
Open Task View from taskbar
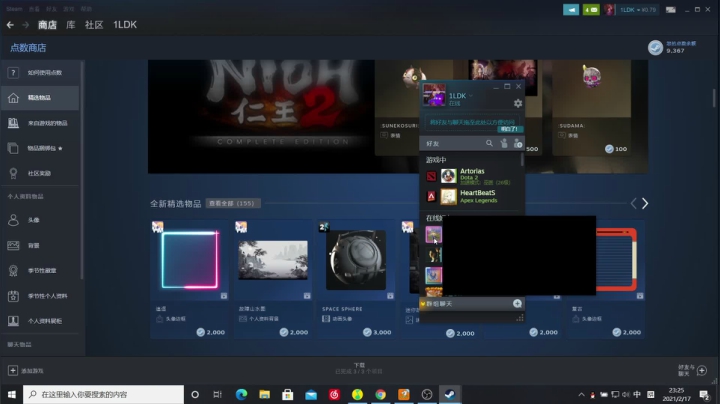tap(218, 394)
